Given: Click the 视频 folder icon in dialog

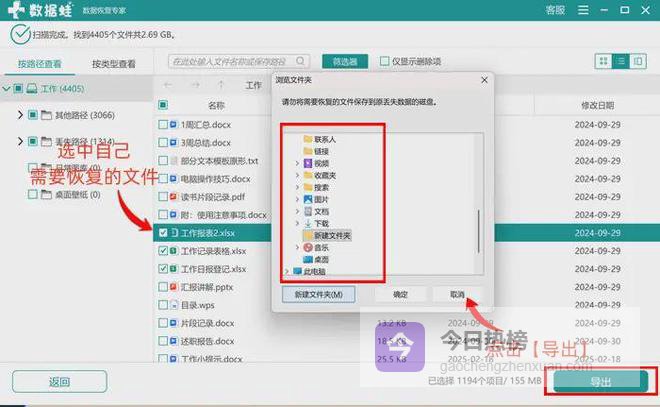Looking at the screenshot, I should coord(307,162).
